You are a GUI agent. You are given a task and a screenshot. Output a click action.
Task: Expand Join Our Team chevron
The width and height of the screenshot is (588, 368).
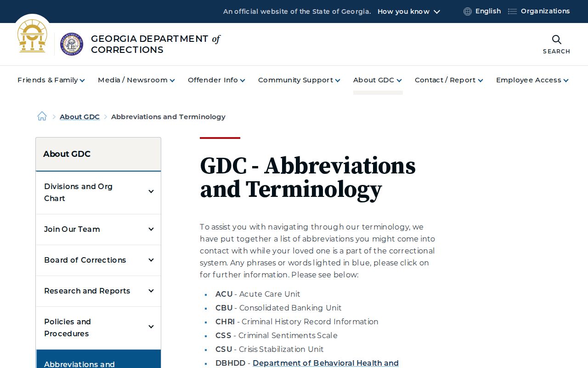pos(151,229)
